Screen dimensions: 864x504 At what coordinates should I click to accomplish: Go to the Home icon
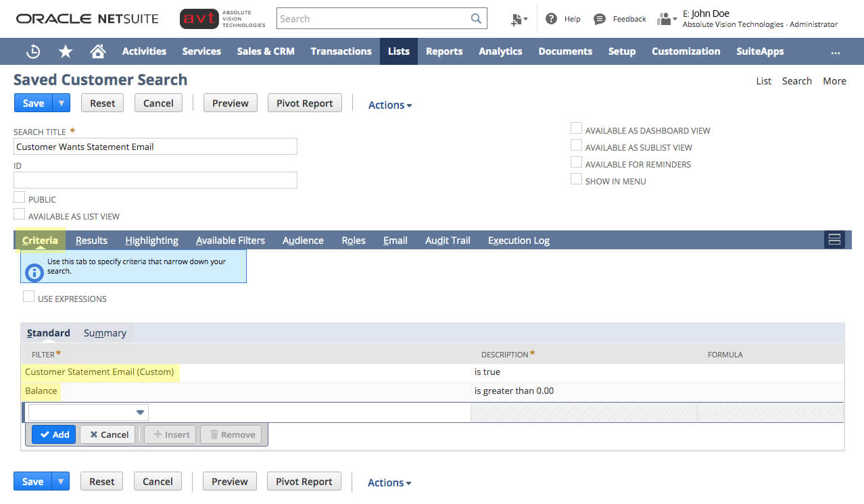click(97, 51)
